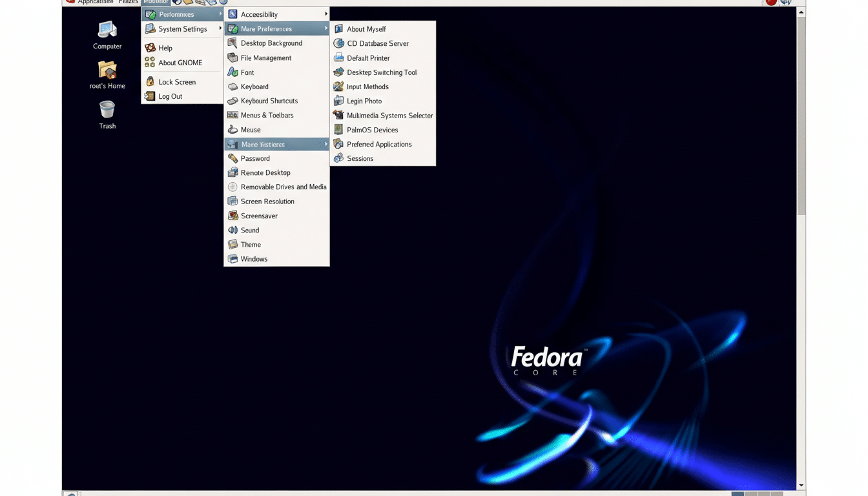The height and width of the screenshot is (496, 868).
Task: Click the red alert icon in the panel
Action: tap(770, 3)
